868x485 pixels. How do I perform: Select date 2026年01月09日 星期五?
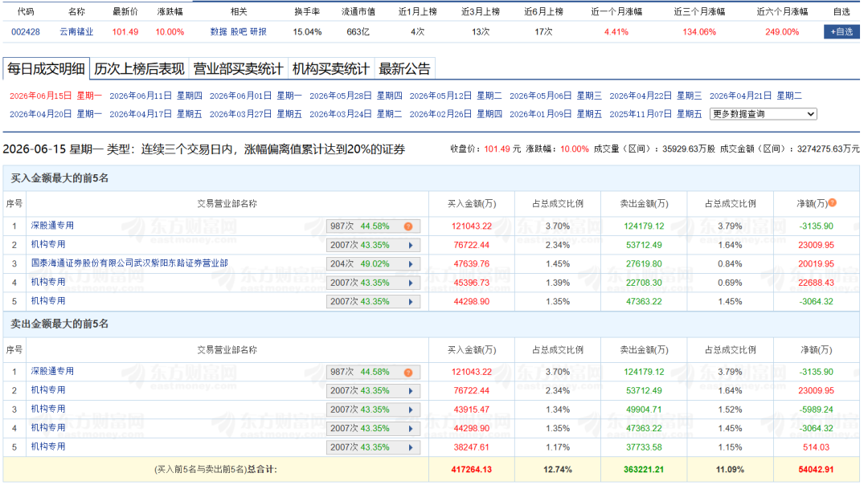pyautogui.click(x=556, y=114)
